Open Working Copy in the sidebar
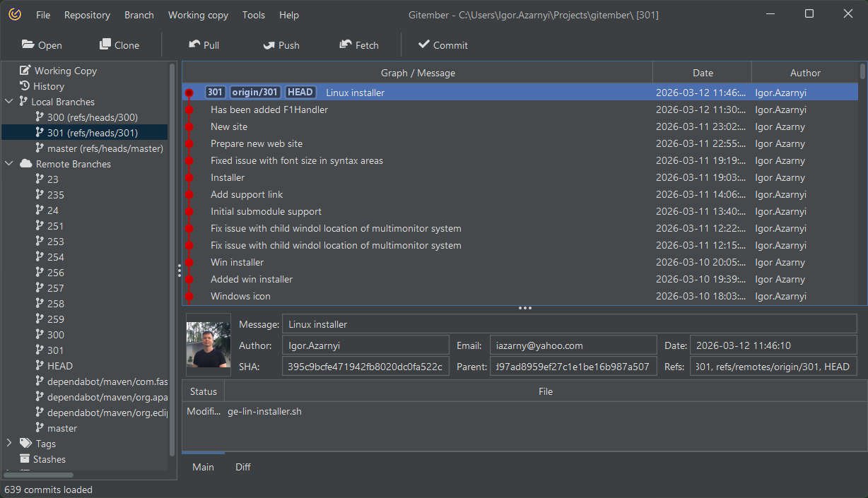The width and height of the screenshot is (868, 498). coord(65,71)
